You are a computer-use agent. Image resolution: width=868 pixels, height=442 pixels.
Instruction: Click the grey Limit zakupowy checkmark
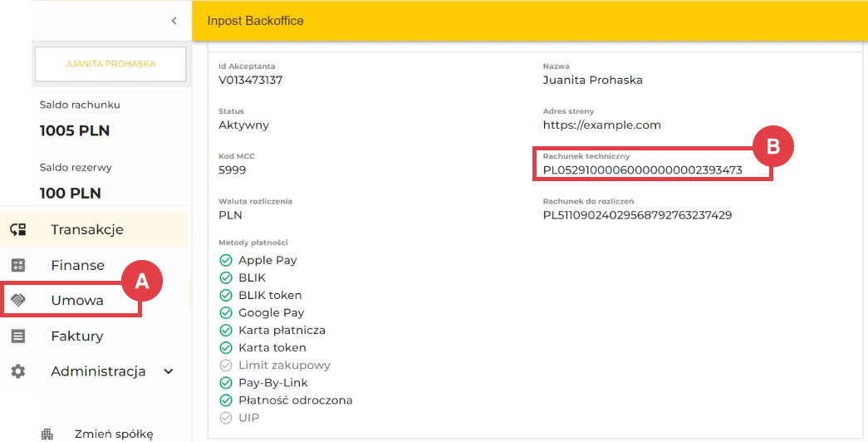pos(226,365)
